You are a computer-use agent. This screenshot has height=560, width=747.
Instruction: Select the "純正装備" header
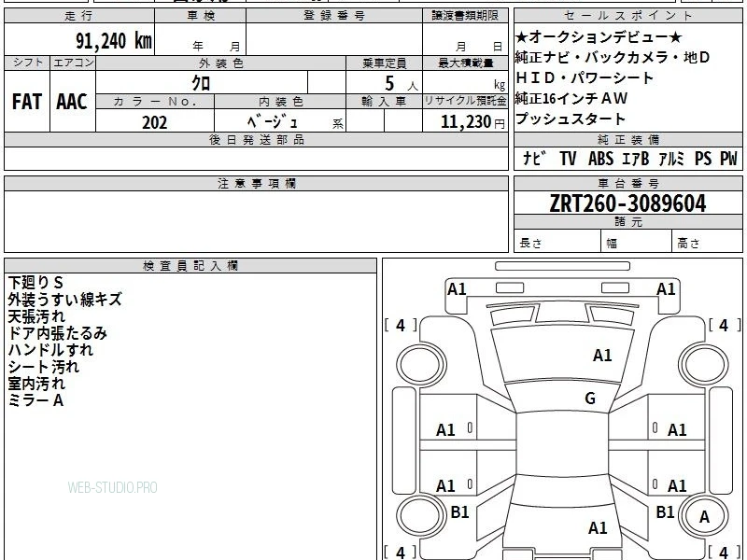click(627, 139)
